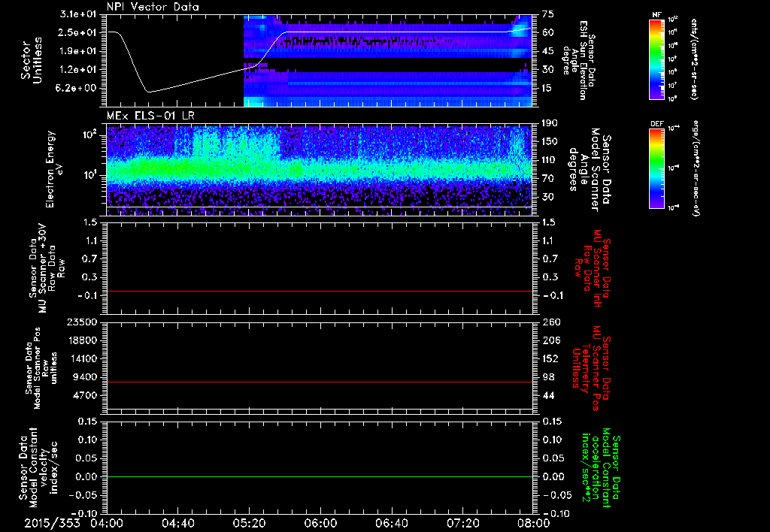Image resolution: width=770 pixels, height=532 pixels.
Task: Click the 98 telemetry tick label
Action: point(548,377)
